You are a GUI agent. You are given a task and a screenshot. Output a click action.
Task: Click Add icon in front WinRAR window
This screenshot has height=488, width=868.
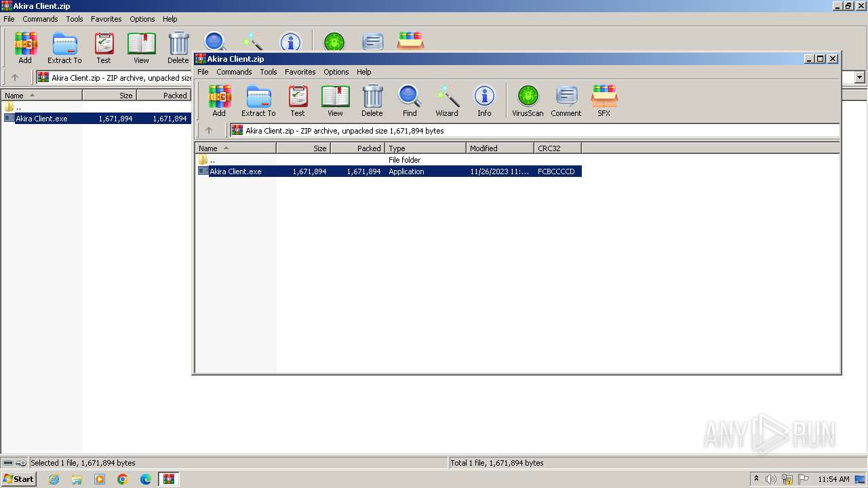[x=219, y=100]
